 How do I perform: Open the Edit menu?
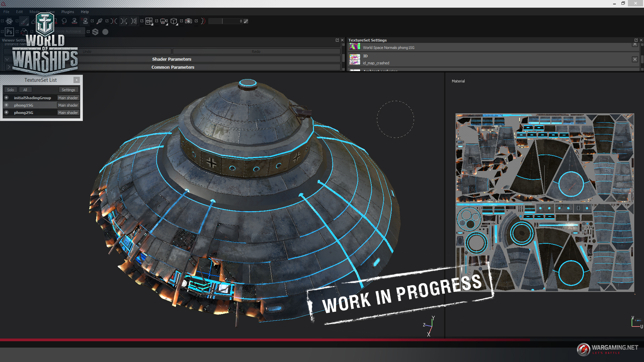click(19, 12)
